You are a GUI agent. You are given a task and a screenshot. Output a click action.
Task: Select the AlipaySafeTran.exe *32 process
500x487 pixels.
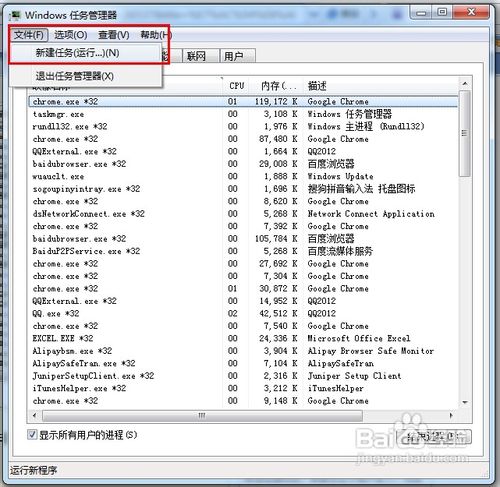point(243,364)
